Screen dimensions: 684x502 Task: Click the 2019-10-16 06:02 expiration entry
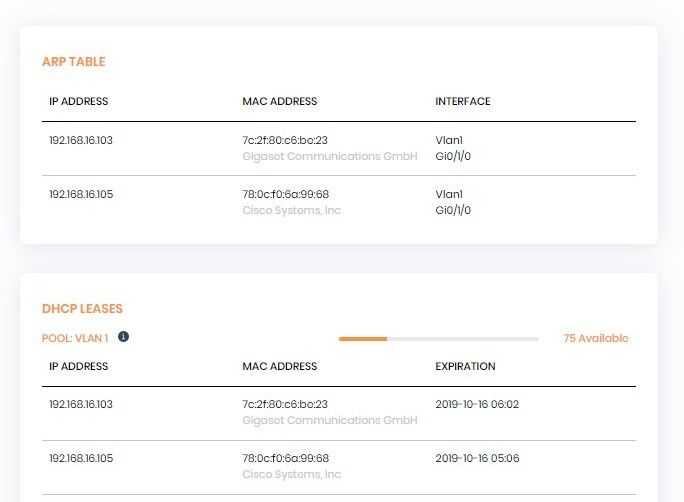click(477, 404)
